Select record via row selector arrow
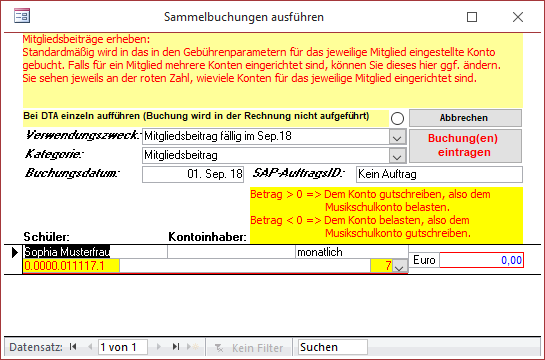The height and width of the screenshot is (360, 545). click(14, 252)
